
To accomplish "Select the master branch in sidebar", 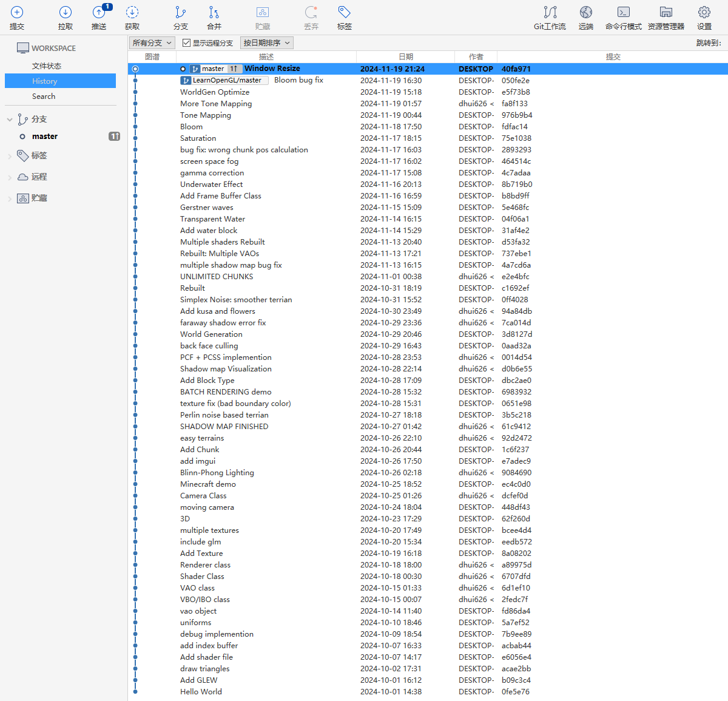I will click(x=45, y=137).
